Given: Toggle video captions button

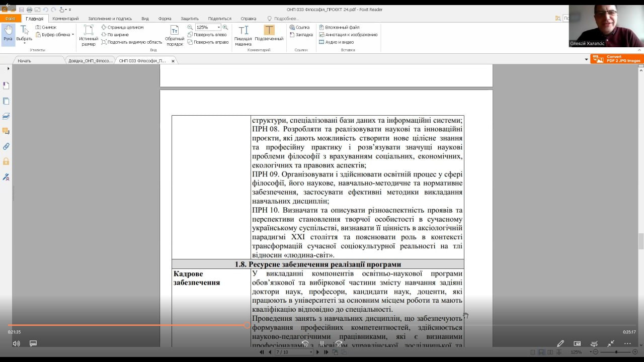Looking at the screenshot, I should [33, 343].
